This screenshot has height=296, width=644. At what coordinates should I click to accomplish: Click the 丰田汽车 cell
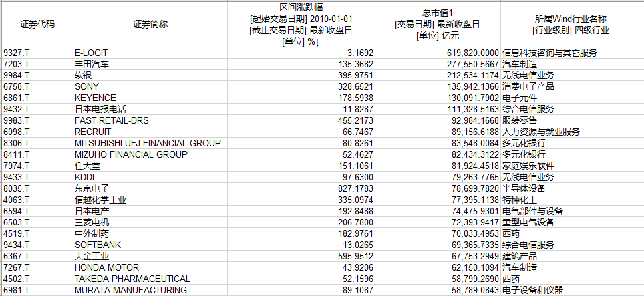coord(150,64)
